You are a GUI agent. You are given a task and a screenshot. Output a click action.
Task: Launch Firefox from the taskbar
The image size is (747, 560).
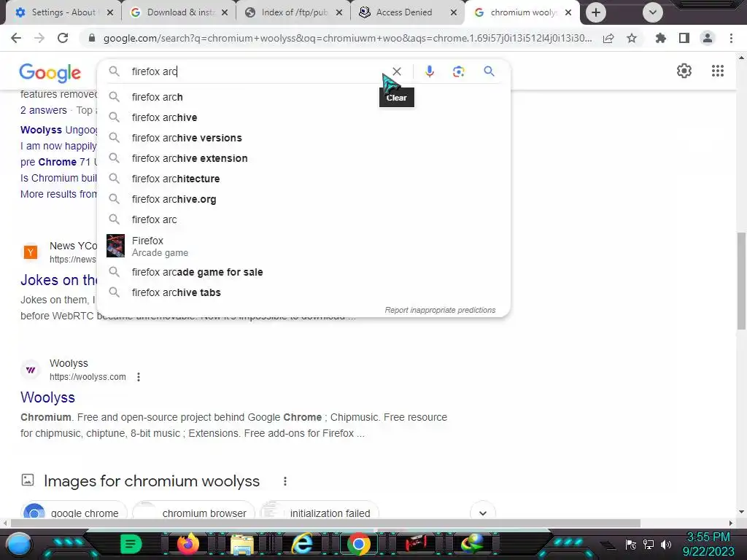tap(187, 544)
